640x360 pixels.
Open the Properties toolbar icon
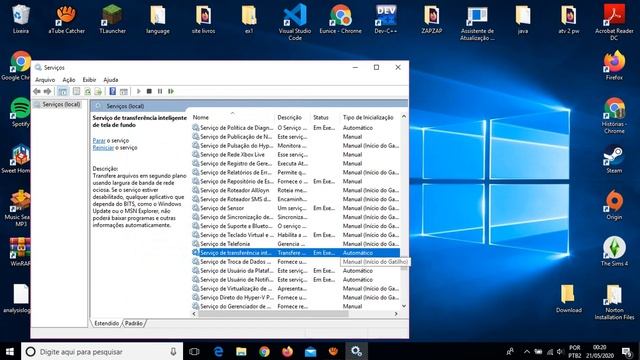point(76,91)
